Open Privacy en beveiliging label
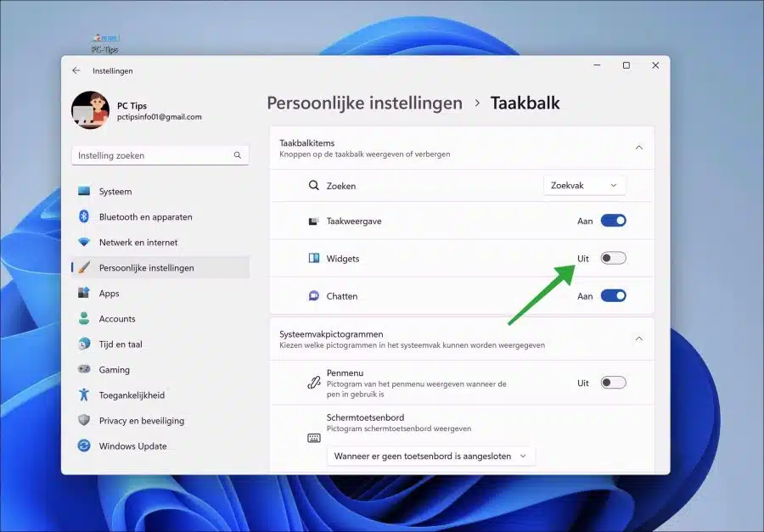Screen dimensions: 764x532 141,421
